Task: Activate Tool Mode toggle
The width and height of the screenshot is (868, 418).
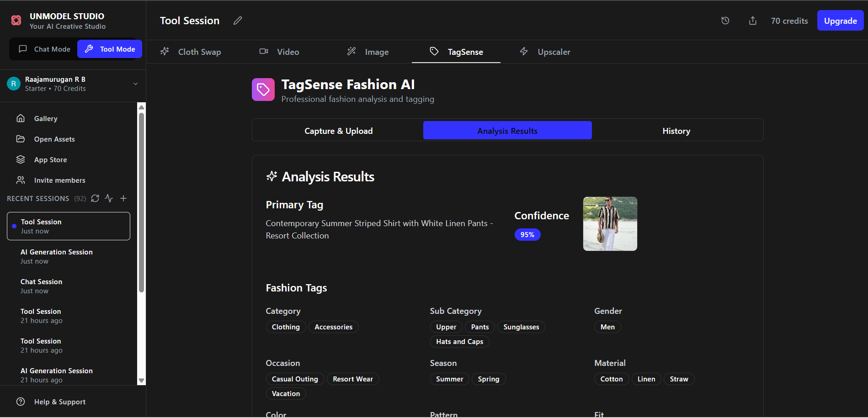Action: coord(110,49)
